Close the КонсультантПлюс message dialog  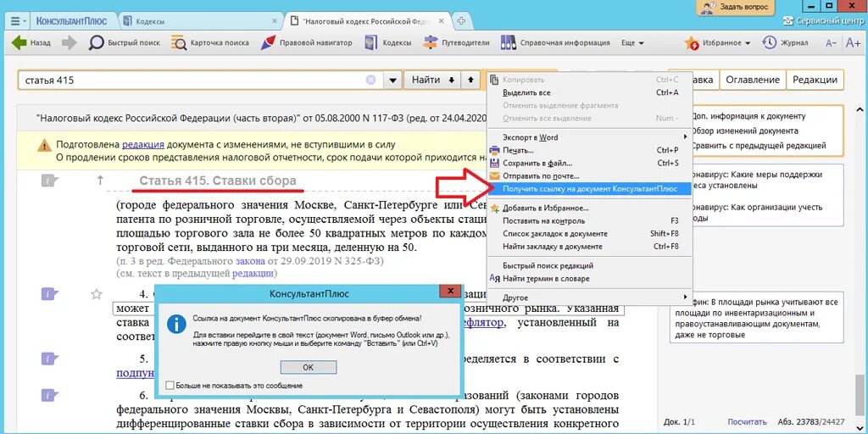tap(450, 292)
